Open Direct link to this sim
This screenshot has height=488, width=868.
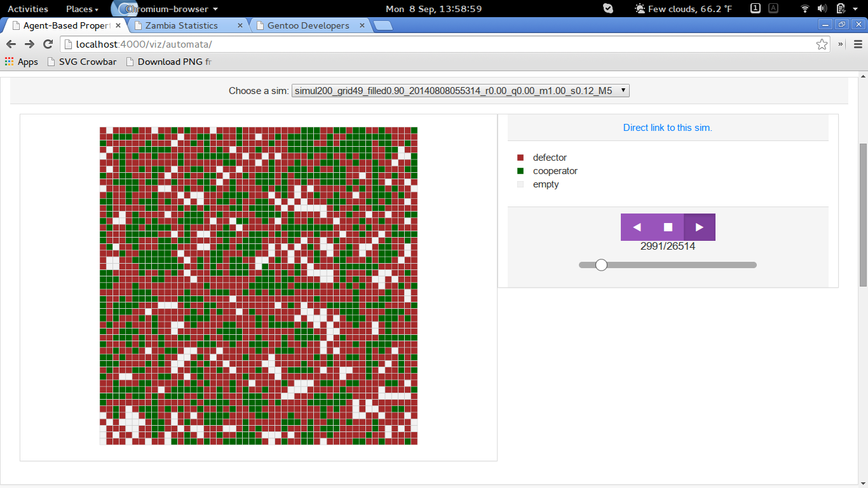point(667,128)
